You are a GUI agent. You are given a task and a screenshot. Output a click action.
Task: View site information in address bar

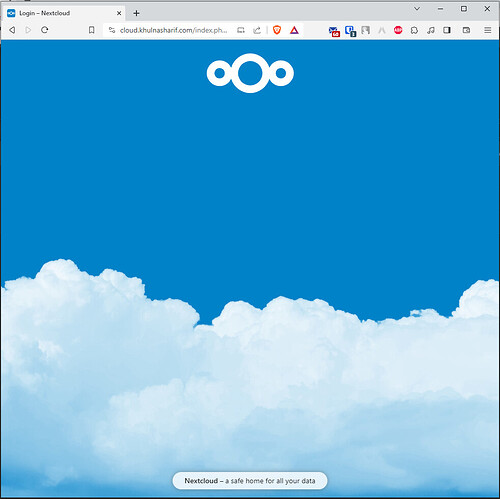[x=112, y=30]
